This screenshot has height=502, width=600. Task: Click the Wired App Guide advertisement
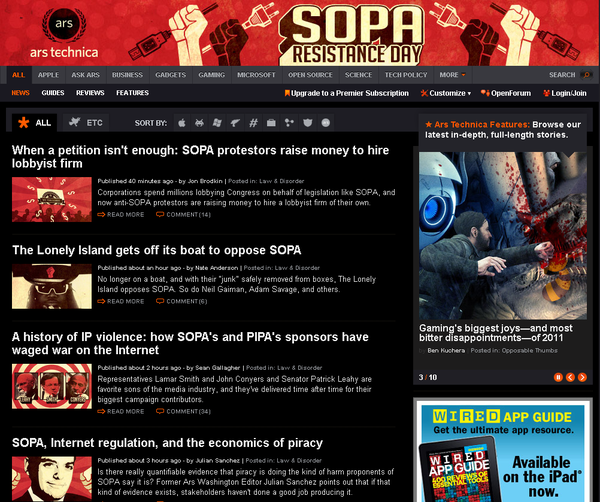point(503,451)
